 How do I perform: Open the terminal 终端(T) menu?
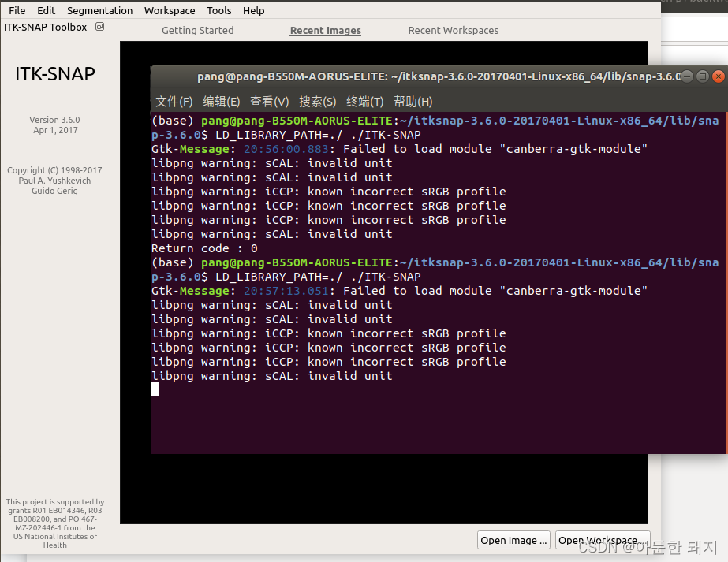365,101
